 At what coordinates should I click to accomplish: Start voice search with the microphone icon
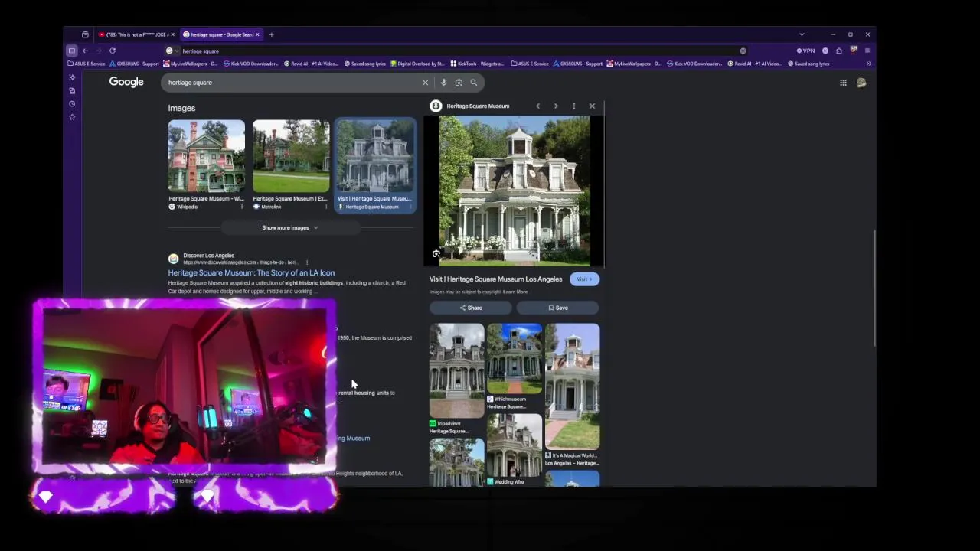443,83
